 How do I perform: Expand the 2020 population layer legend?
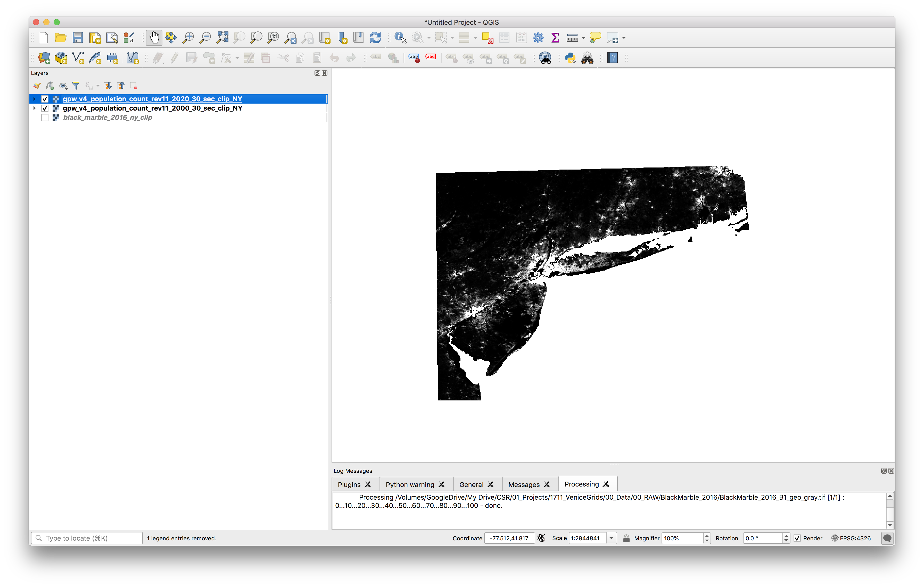[x=35, y=99]
